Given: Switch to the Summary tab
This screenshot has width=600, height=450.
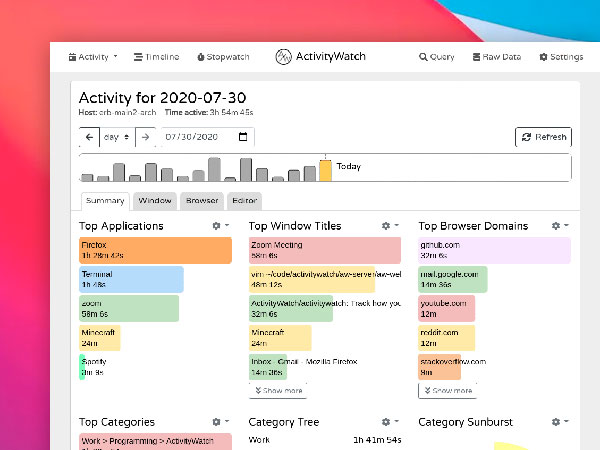Looking at the screenshot, I should pos(105,201).
